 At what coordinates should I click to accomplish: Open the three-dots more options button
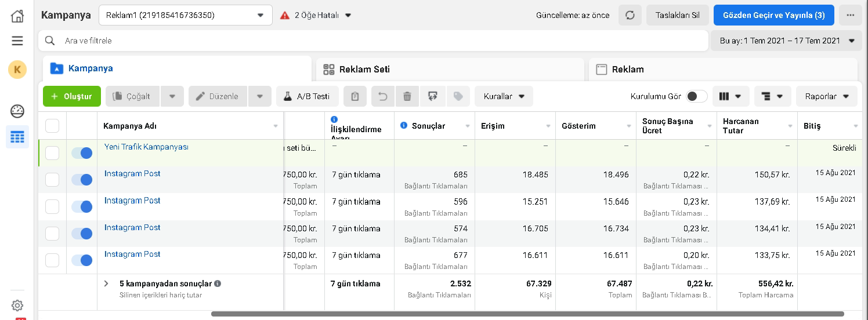851,15
